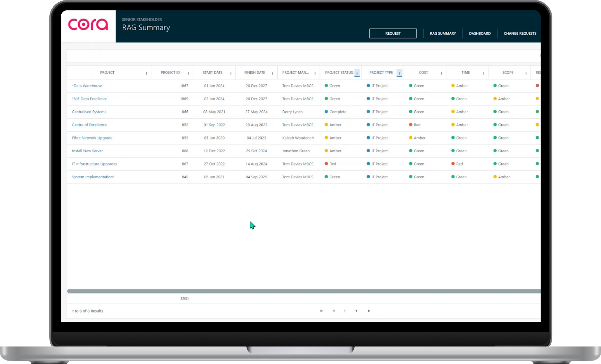The height and width of the screenshot is (364, 601).
Task: Open the Fibre Network Upgrade project link
Action: (92, 138)
